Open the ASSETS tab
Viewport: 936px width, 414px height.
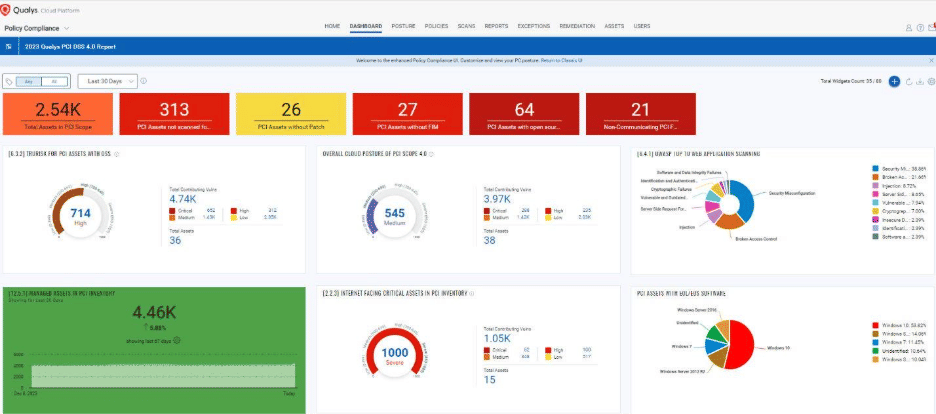click(614, 26)
